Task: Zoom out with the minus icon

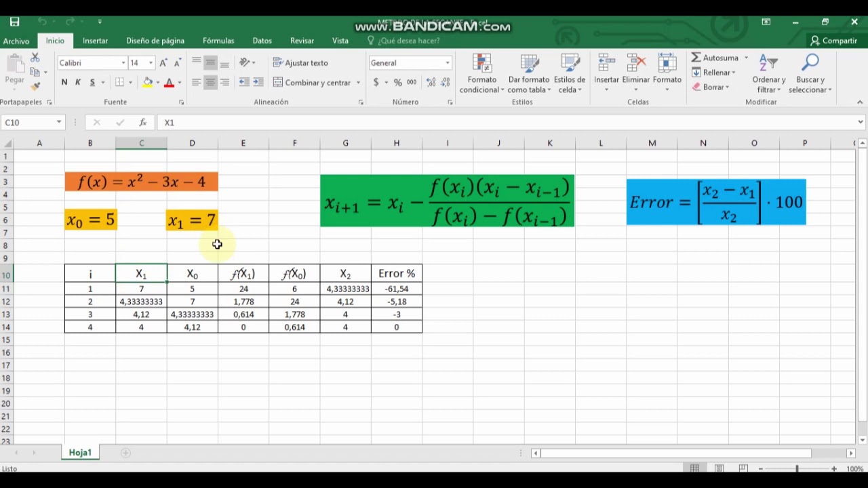Action: (x=761, y=468)
